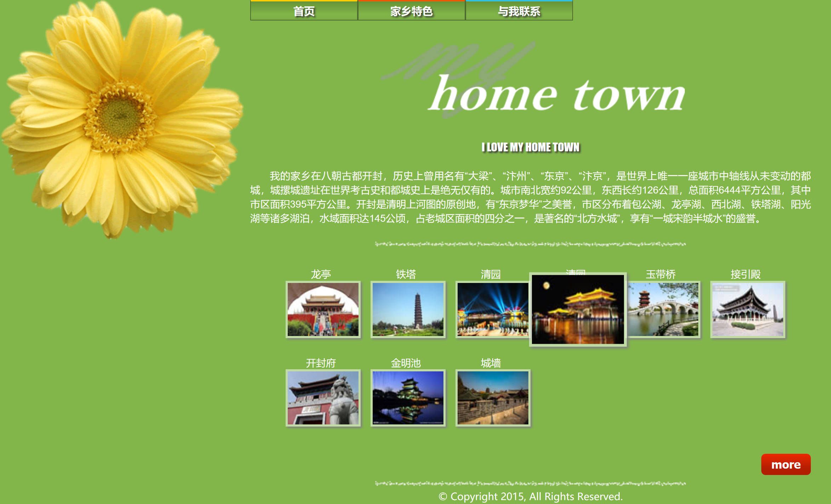
Task: Click the 龙亭 caption label
Action: click(321, 274)
